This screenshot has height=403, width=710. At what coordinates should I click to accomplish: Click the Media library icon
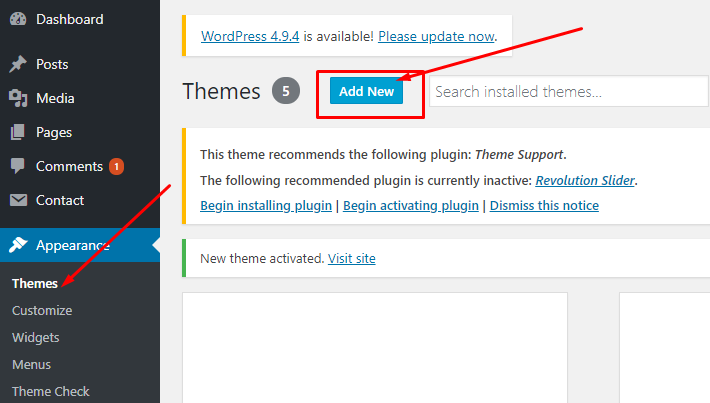(18, 98)
